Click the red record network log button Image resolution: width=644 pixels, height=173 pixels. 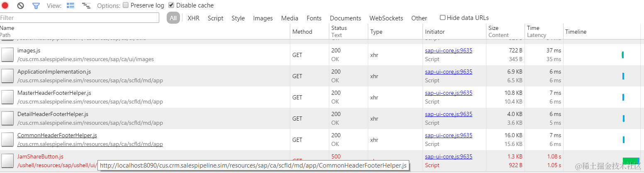5,5
